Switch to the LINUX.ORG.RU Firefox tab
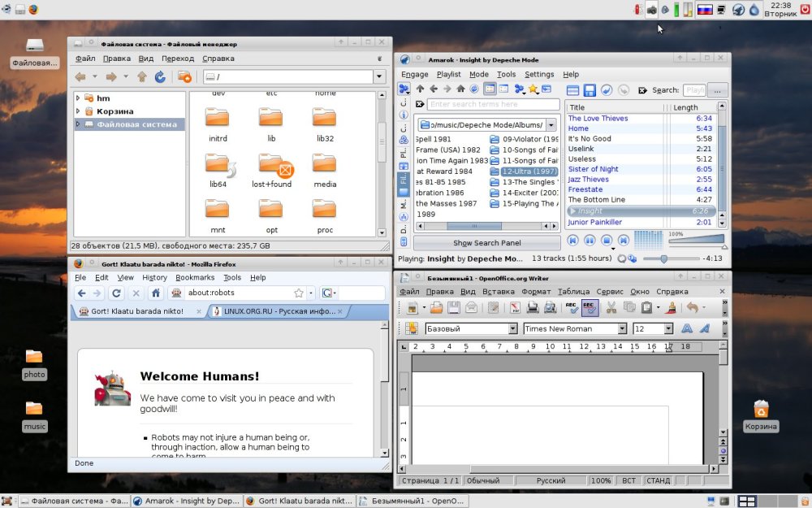 click(279, 311)
